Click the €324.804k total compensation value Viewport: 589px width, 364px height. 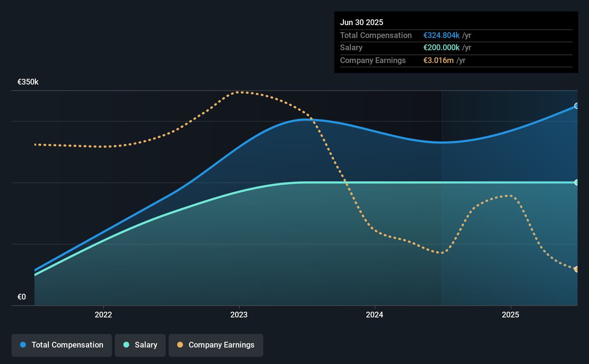[x=442, y=35]
